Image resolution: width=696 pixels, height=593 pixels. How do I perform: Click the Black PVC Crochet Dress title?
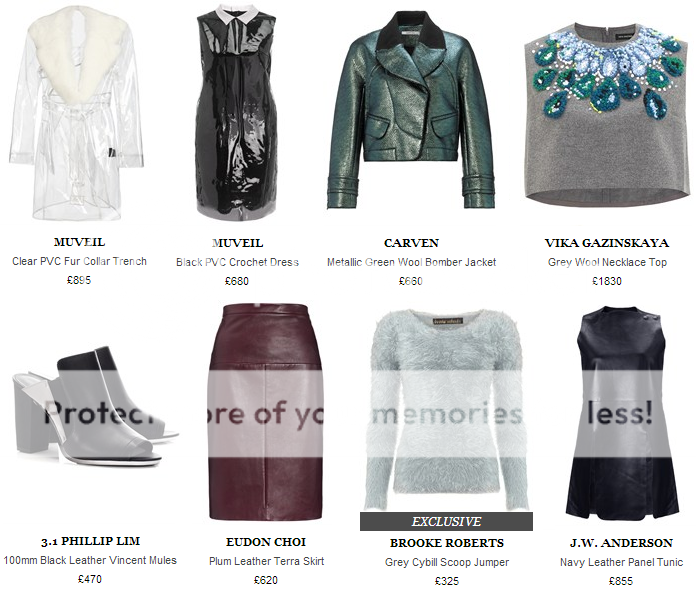(x=237, y=262)
